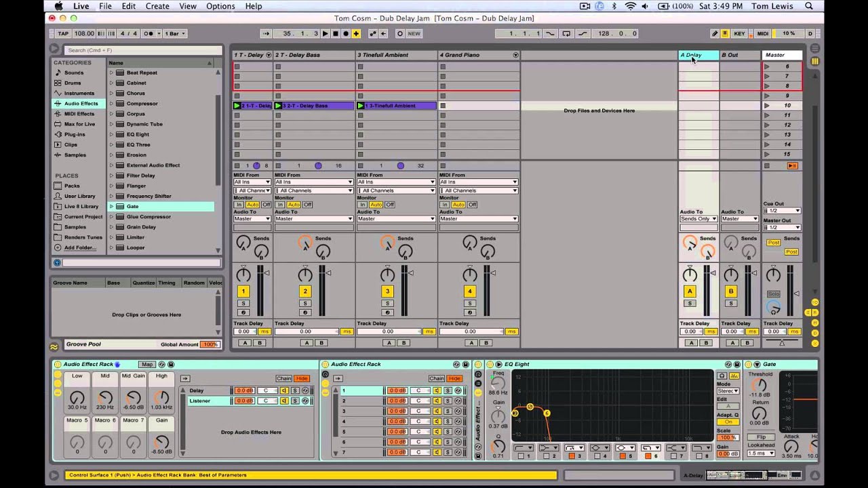Screen dimensions: 868x488
Task: Toggle Draw Mode pencil icon
Action: (715, 33)
